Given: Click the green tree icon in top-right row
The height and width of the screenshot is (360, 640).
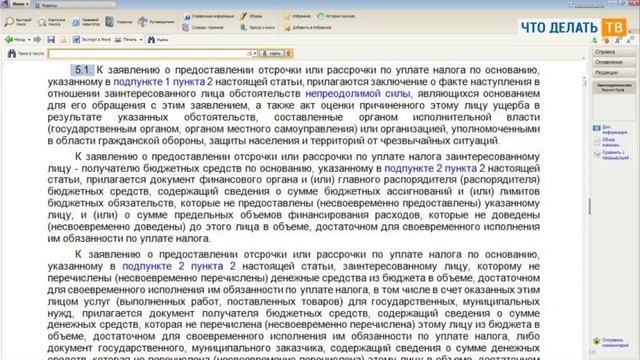Looking at the screenshot, I should pos(595,40).
